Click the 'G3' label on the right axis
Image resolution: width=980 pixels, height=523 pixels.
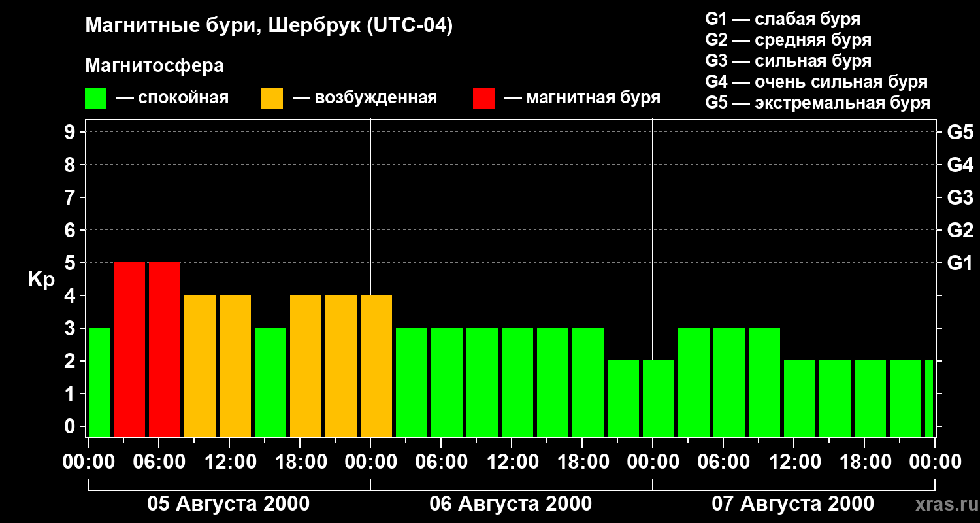pos(960,197)
